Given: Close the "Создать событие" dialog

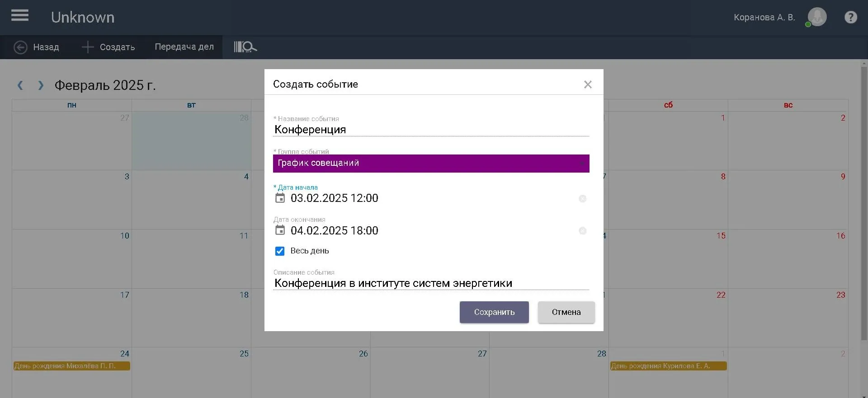Looking at the screenshot, I should (587, 84).
